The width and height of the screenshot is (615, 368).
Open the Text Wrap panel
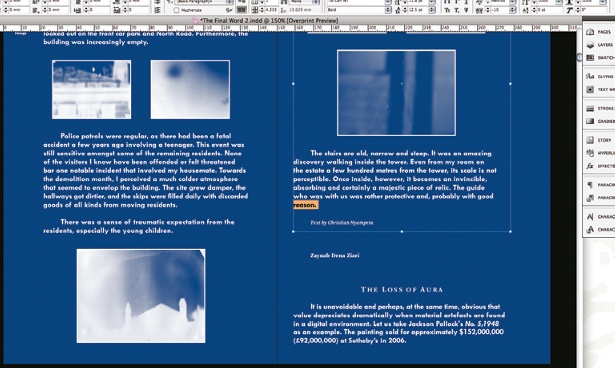tap(600, 89)
